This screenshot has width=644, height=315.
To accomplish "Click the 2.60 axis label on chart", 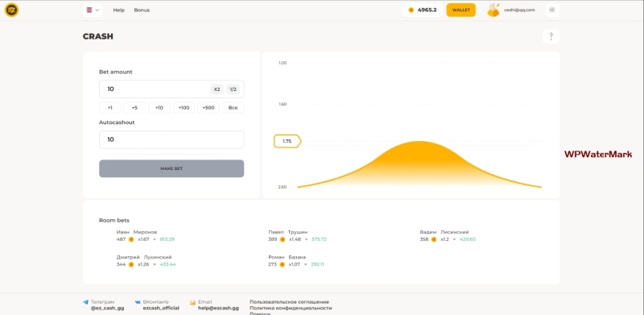I will (283, 187).
